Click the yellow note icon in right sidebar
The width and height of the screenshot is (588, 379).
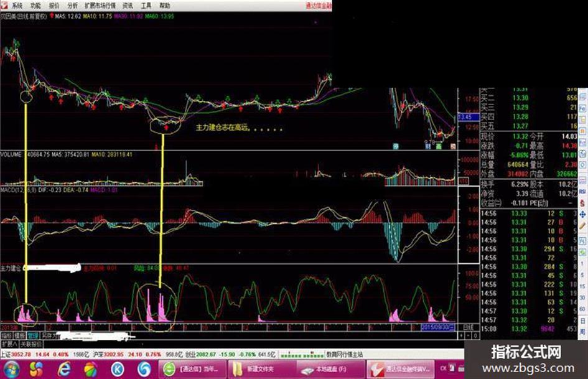pyautogui.click(x=583, y=119)
